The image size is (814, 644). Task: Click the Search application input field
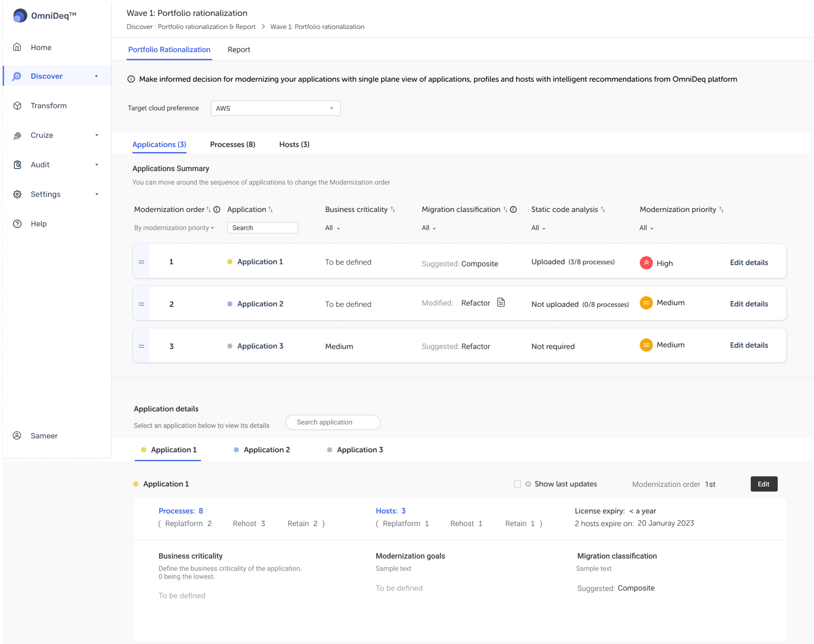point(332,422)
